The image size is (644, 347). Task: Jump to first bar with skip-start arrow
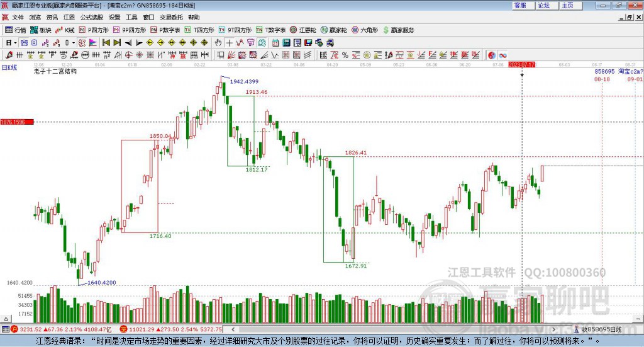coord(106,43)
